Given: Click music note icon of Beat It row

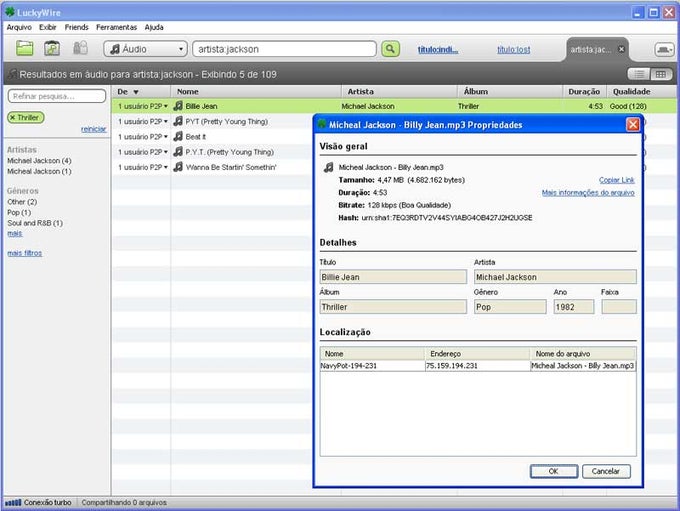Looking at the screenshot, I should click(x=178, y=137).
